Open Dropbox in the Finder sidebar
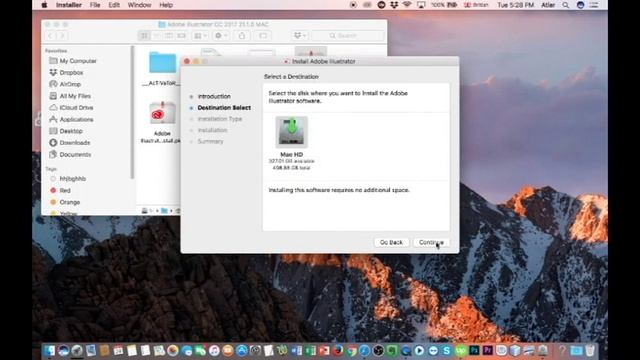 pos(71,72)
